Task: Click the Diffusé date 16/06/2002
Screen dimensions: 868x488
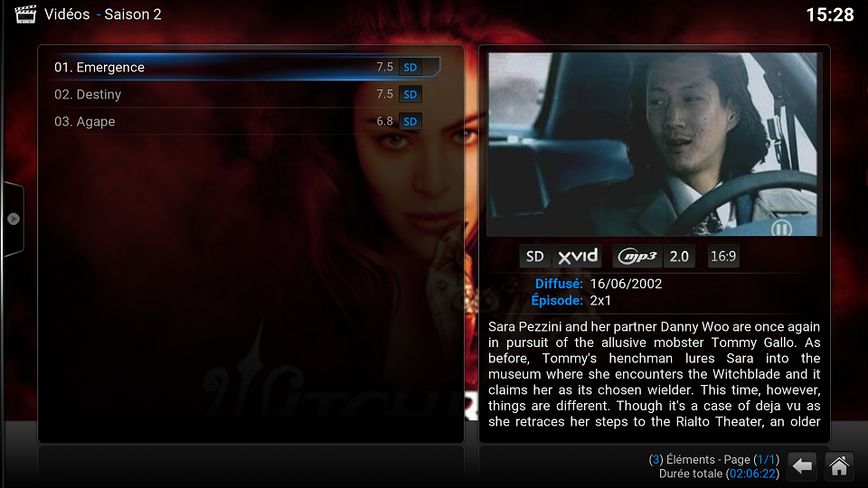Action: (x=626, y=284)
